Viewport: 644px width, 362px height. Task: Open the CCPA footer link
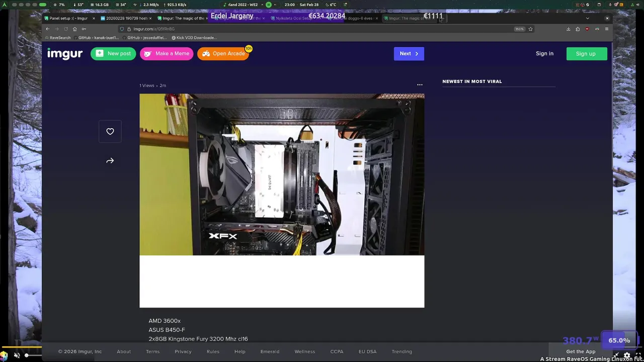pos(337,351)
